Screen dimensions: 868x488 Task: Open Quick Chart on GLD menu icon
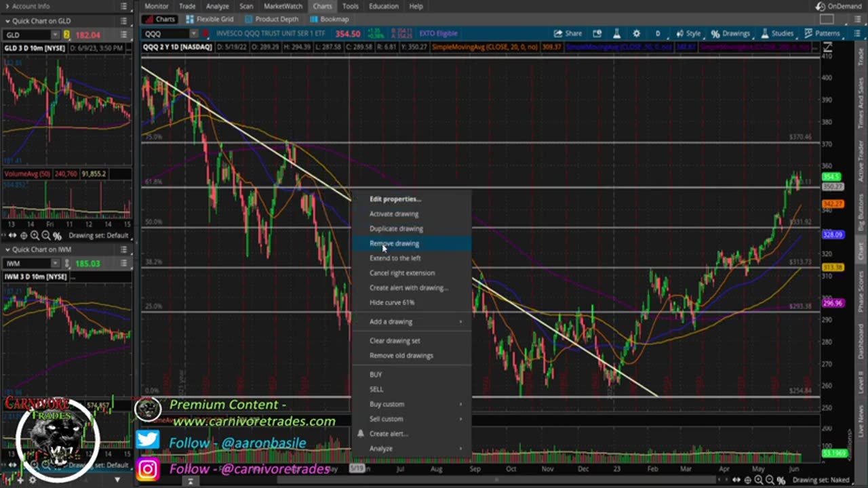coord(123,21)
